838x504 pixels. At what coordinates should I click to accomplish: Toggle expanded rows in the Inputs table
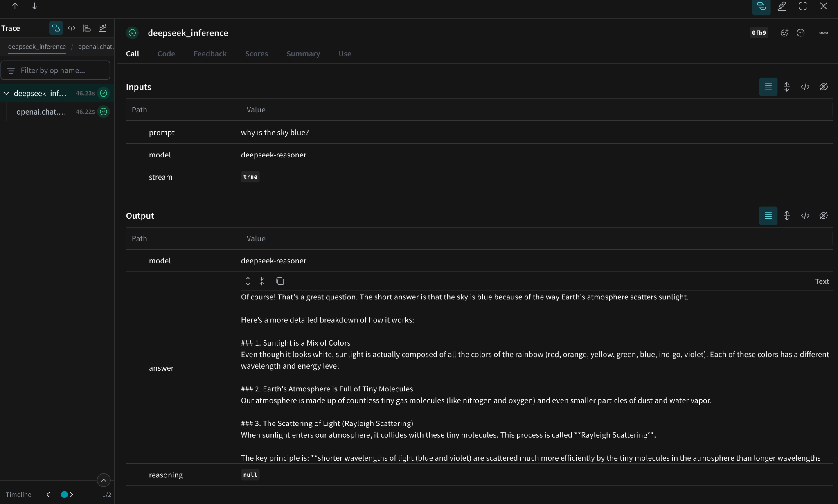click(786, 87)
